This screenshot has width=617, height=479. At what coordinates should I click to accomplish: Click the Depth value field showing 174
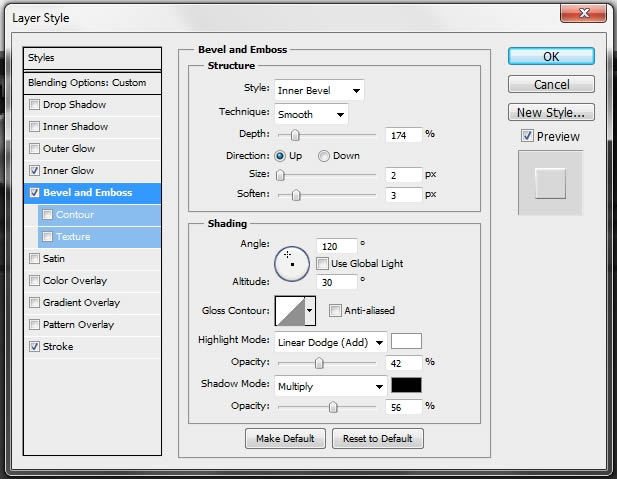404,135
